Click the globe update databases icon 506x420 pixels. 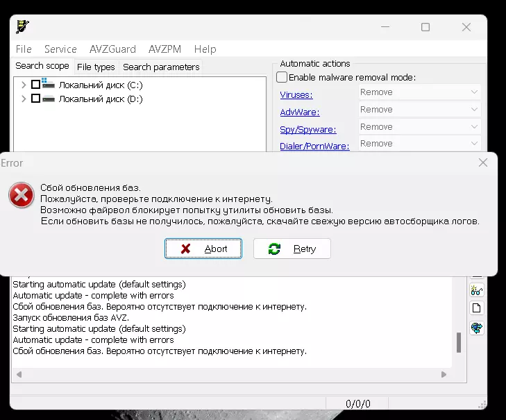click(x=477, y=328)
